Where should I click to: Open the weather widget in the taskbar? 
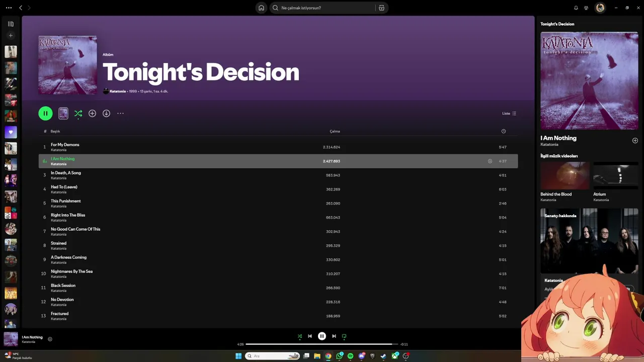pos(18,356)
